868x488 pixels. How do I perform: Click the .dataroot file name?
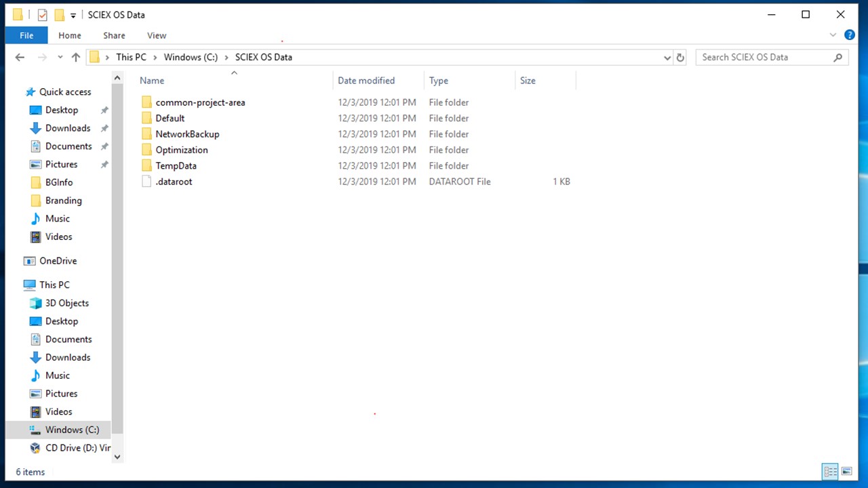point(174,182)
